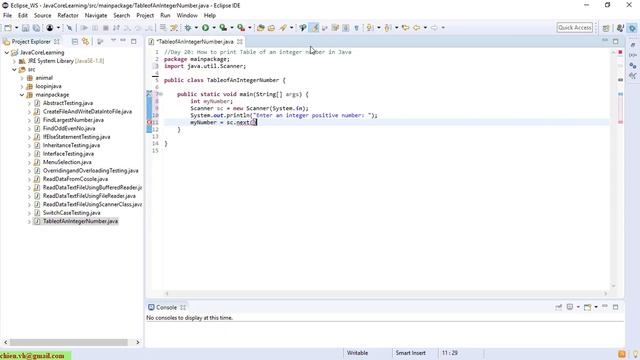Toggle Use Step Filters
640x360 pixels.
[174, 28]
